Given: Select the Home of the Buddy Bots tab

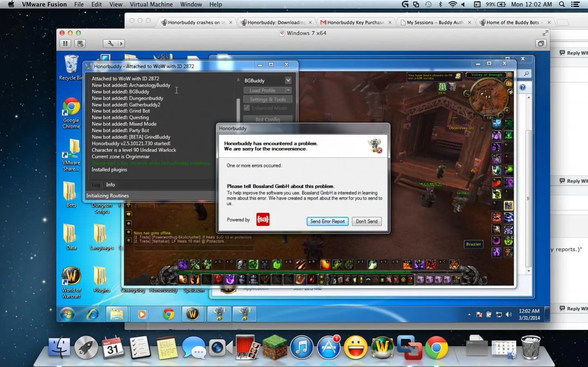Looking at the screenshot, I should (x=515, y=22).
